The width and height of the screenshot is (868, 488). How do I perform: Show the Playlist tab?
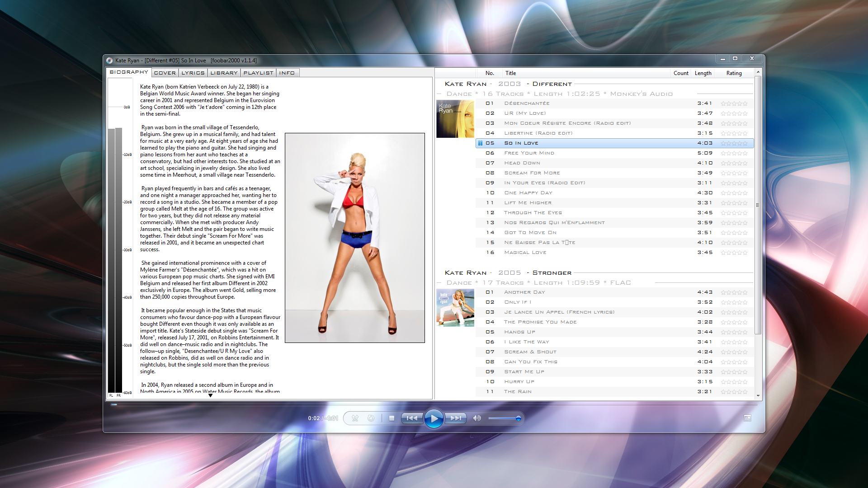[258, 73]
